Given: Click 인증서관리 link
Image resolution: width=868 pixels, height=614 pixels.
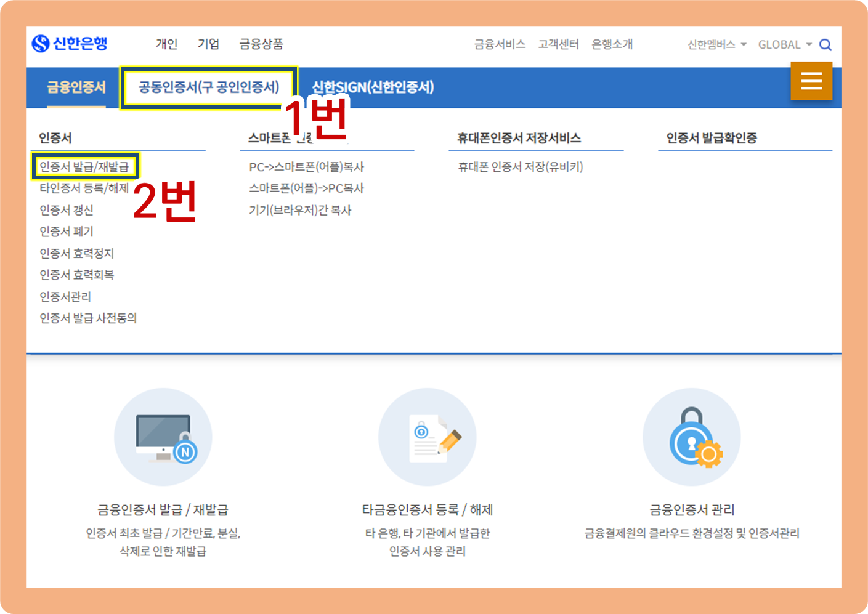Looking at the screenshot, I should coord(65,297).
